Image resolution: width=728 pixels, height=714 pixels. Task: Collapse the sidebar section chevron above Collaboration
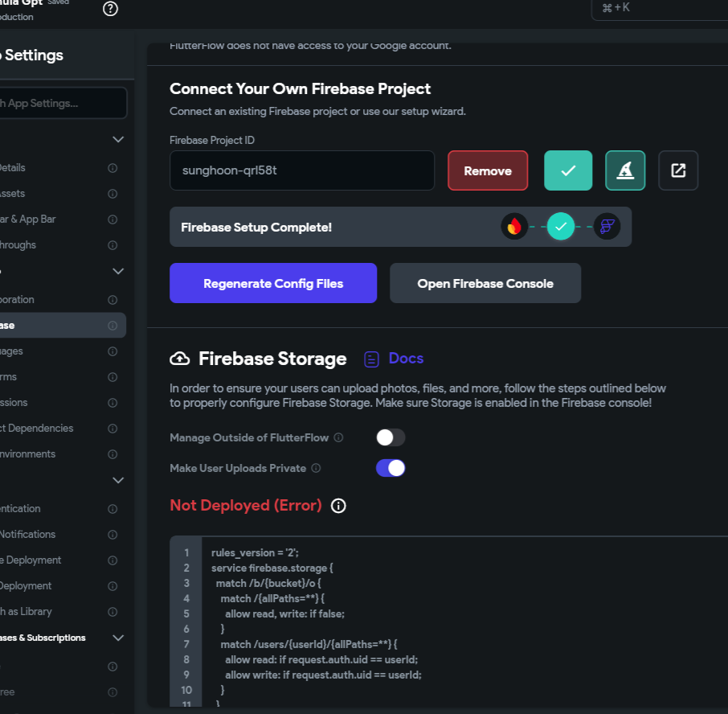click(x=118, y=271)
